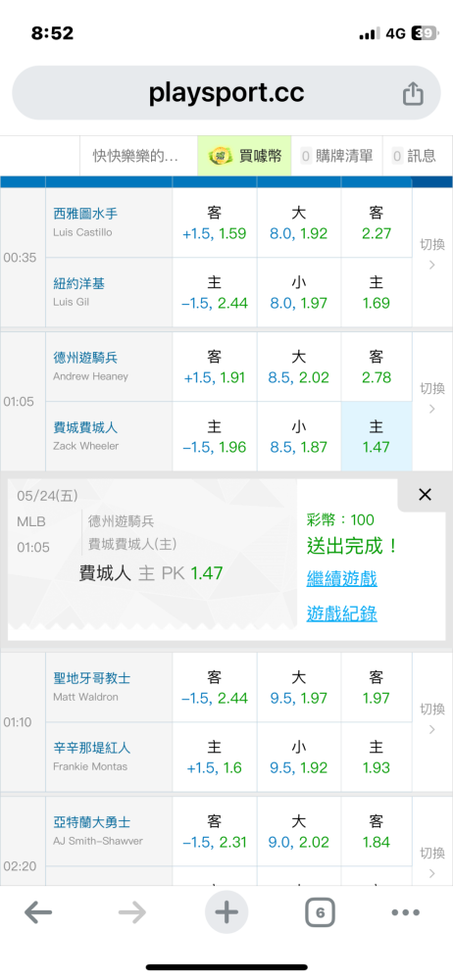The width and height of the screenshot is (453, 980).
Task: Open the browser three-dots menu
Action: (405, 913)
